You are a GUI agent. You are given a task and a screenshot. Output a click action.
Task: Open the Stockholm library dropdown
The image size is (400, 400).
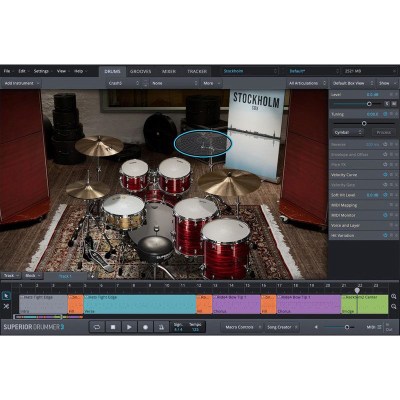click(x=250, y=71)
